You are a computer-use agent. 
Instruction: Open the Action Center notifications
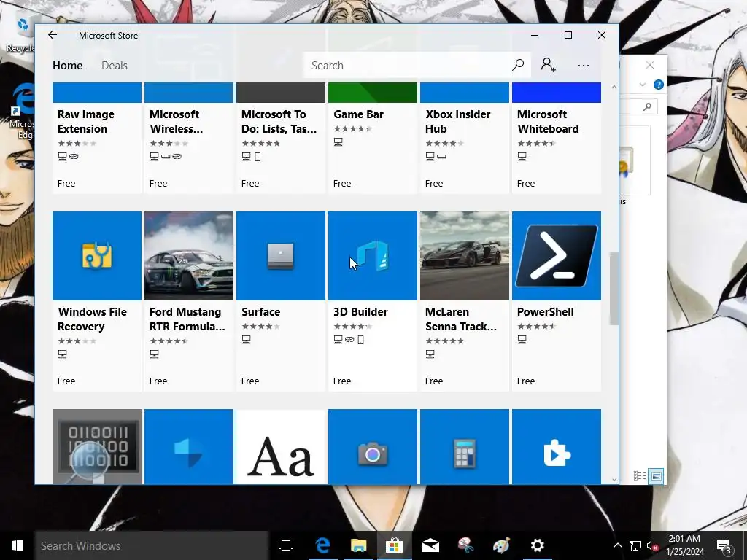click(x=724, y=545)
